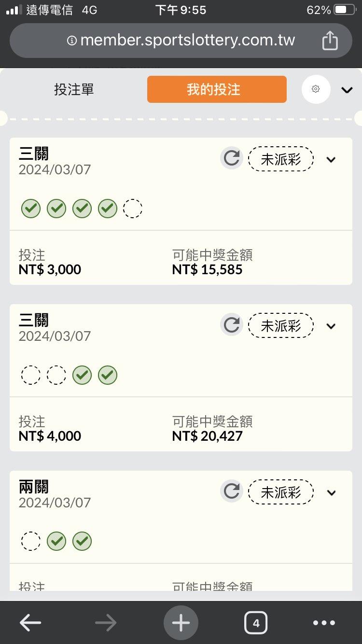Open the browser three-dots menu
The height and width of the screenshot is (644, 362).
pyautogui.click(x=324, y=623)
